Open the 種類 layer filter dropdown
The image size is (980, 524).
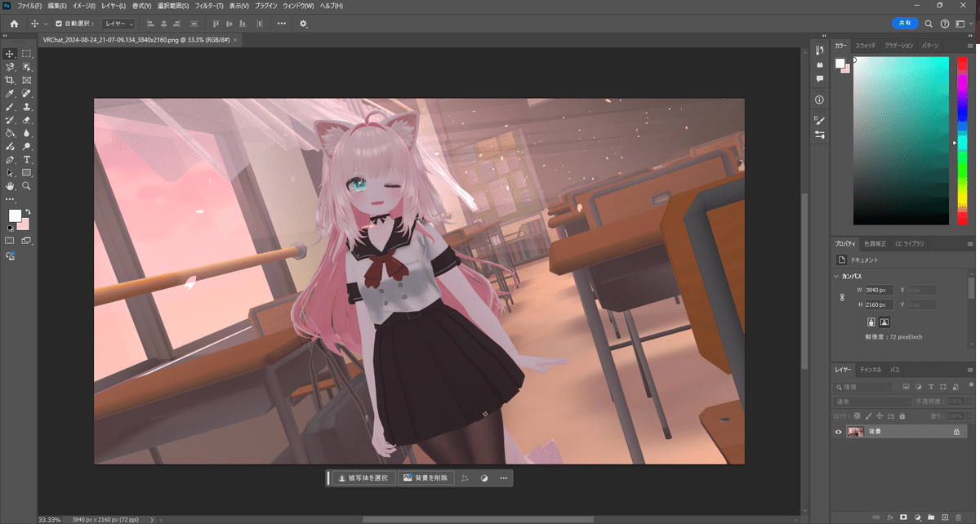coord(865,386)
